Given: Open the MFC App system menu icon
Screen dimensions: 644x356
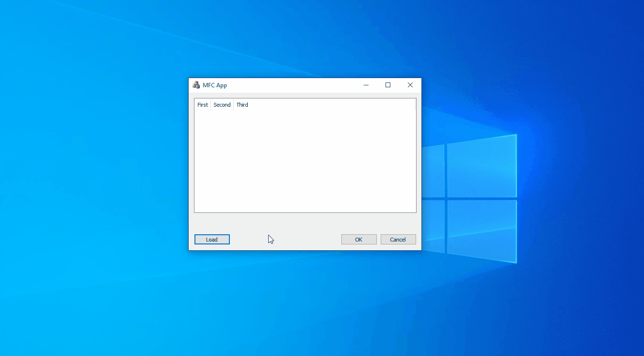Looking at the screenshot, I should (196, 85).
